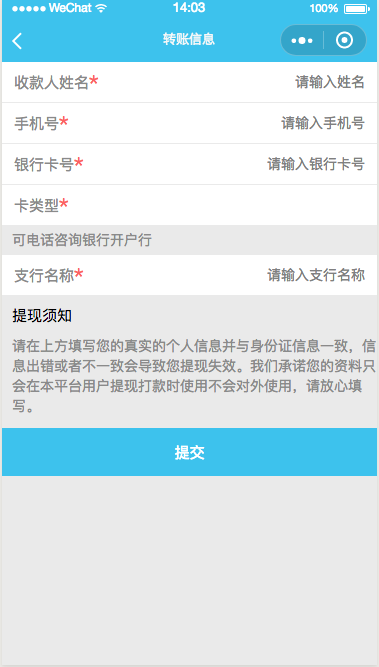Open the 卡类型 card type picker
The image size is (379, 667).
coord(189,205)
